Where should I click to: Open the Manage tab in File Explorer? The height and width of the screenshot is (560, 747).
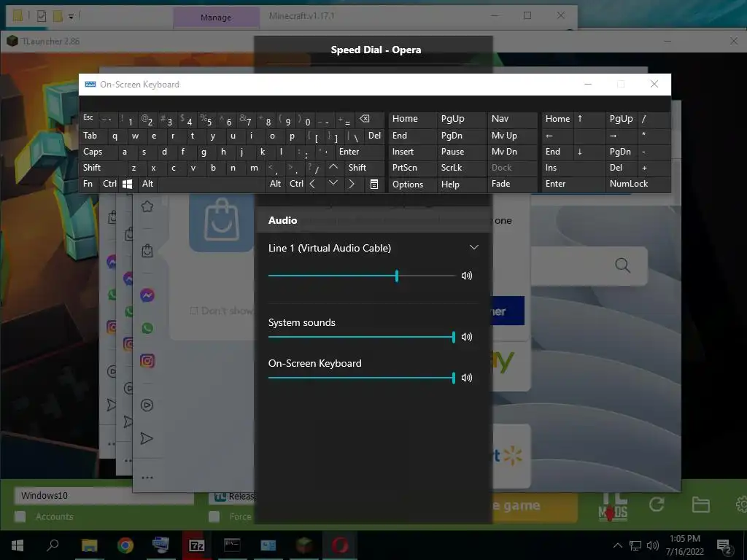pyautogui.click(x=216, y=17)
